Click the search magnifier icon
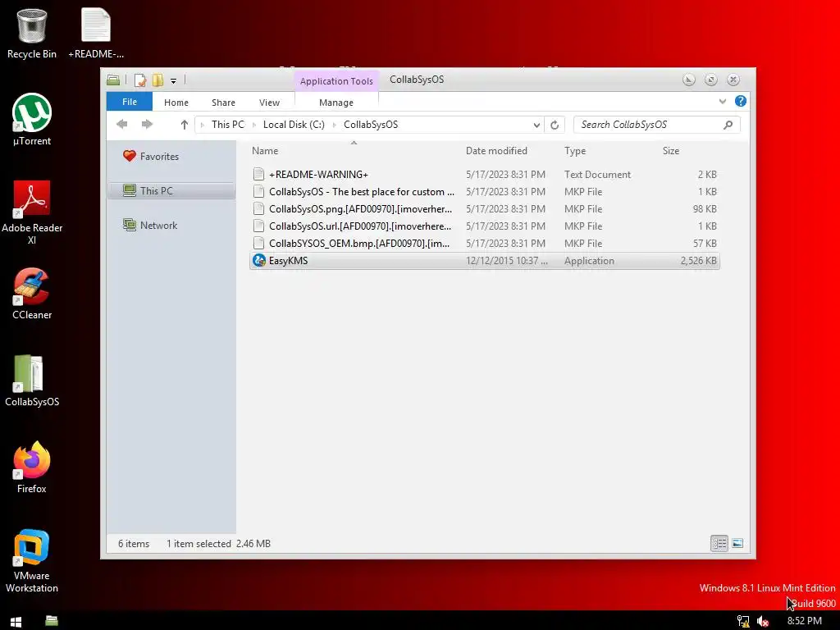The width and height of the screenshot is (840, 630). coord(728,125)
